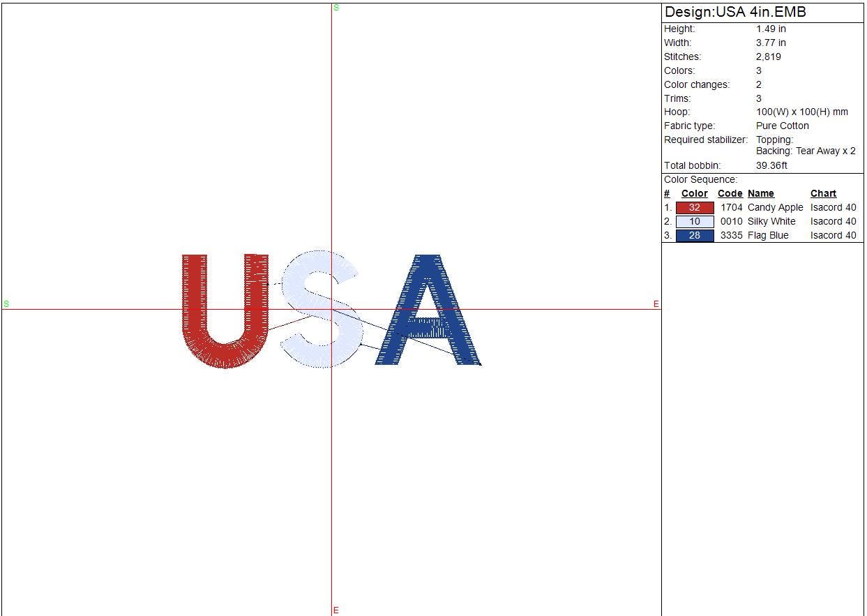Click the red E marker at bottom

pyautogui.click(x=336, y=610)
